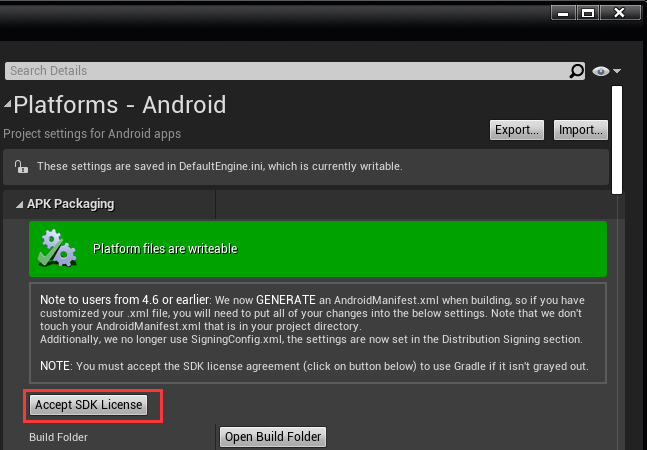
Task: Click the writable lock icon
Action: (x=21, y=167)
